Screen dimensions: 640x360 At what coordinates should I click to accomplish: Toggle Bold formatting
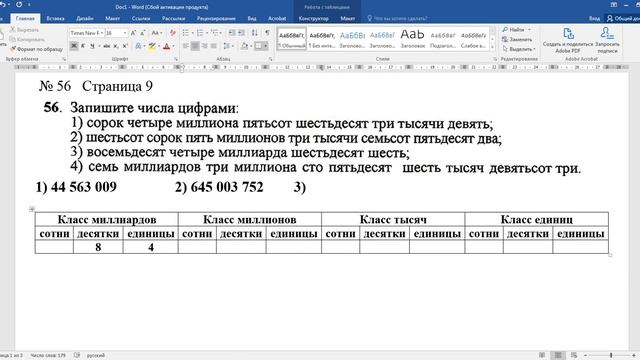[x=74, y=46]
